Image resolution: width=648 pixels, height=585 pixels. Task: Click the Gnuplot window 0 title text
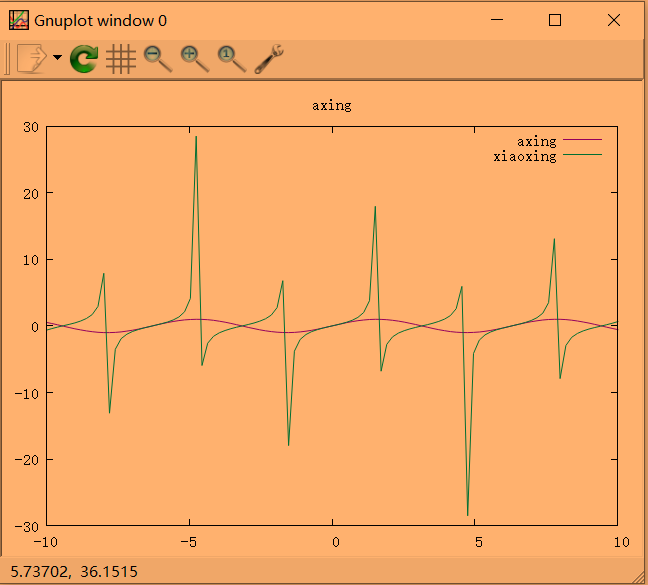coord(100,21)
